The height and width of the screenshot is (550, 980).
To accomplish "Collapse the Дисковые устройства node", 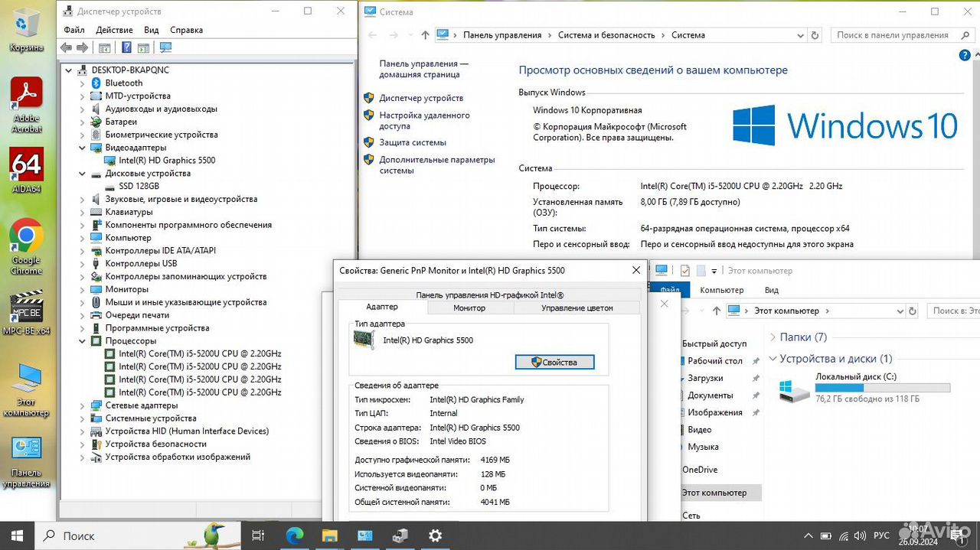I will click(83, 174).
